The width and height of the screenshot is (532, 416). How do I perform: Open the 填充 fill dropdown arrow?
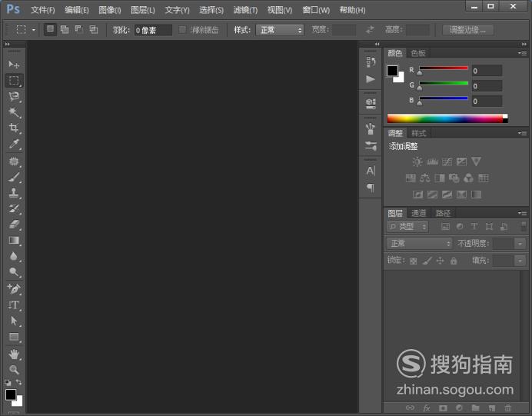pos(520,261)
